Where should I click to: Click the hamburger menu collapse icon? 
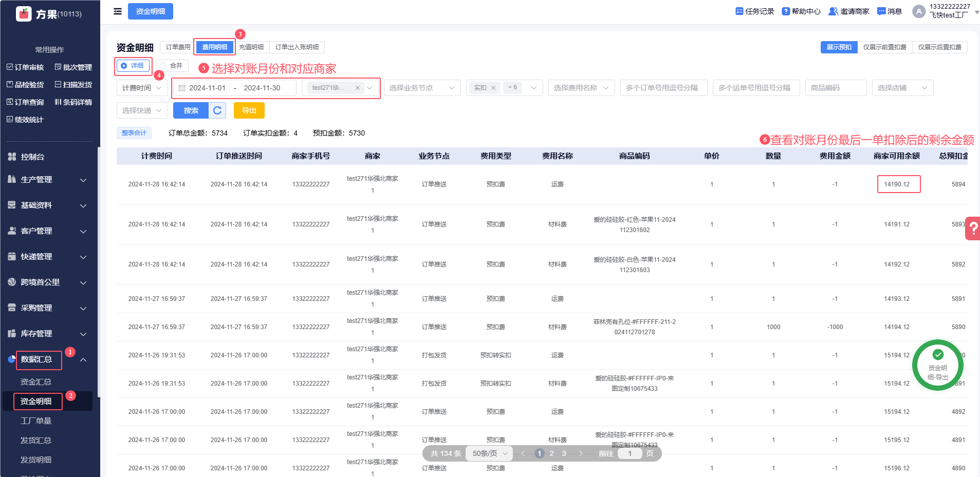[118, 11]
